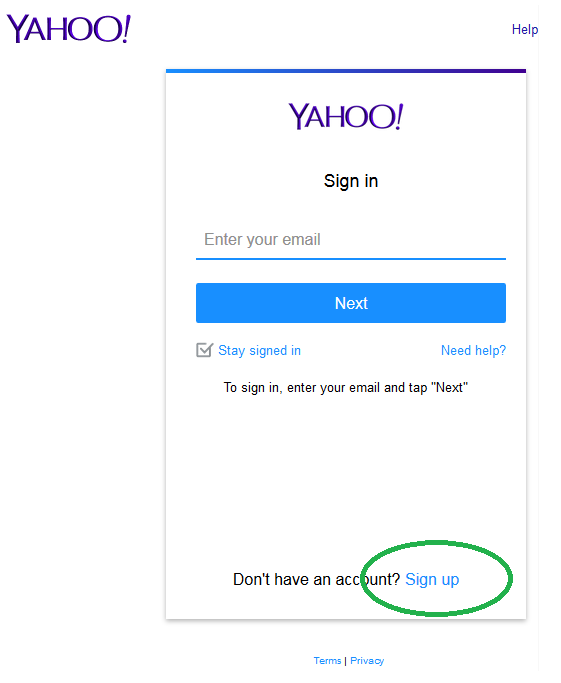Open the Need help? link
This screenshot has height=683, width=561.
point(473,350)
